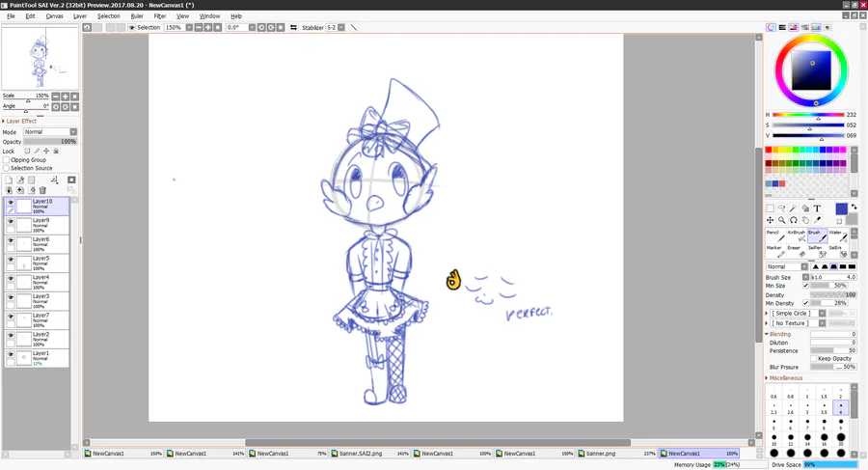The width and height of the screenshot is (868, 470).
Task: Select Layer7 in the layer list
Action: tap(37, 319)
